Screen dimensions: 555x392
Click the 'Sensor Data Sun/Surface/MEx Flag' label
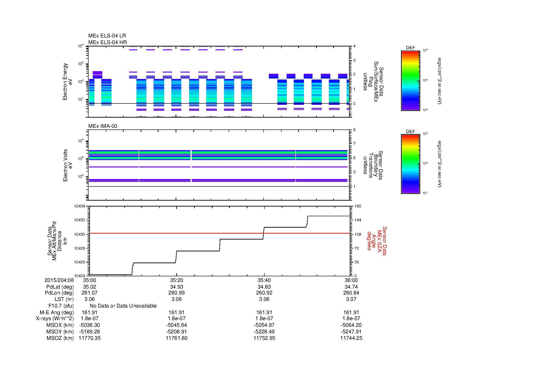pos(374,82)
